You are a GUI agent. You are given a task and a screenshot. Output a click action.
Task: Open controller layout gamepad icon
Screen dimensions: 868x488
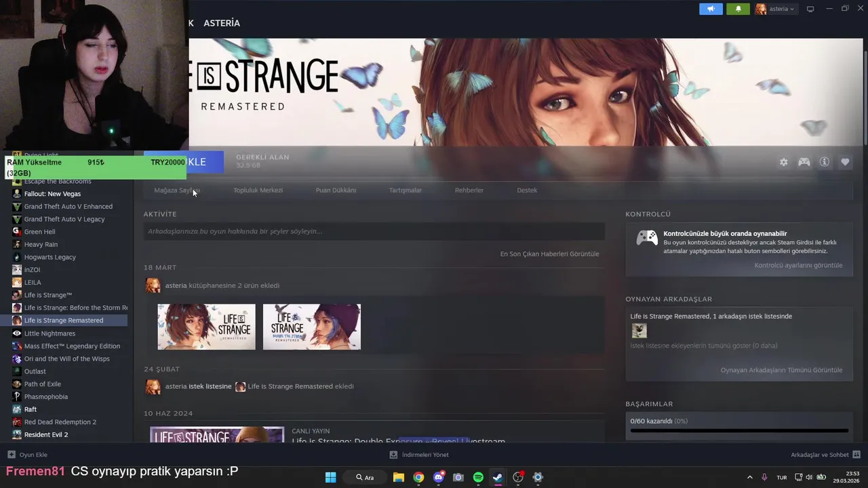804,162
